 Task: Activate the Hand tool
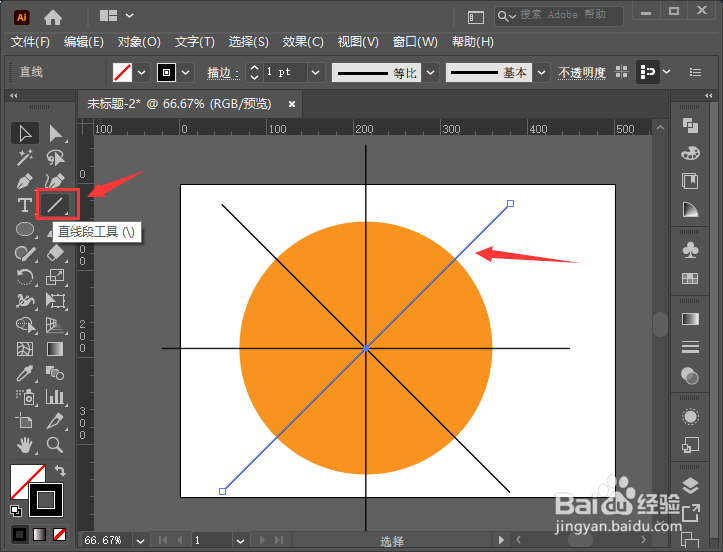[x=25, y=445]
